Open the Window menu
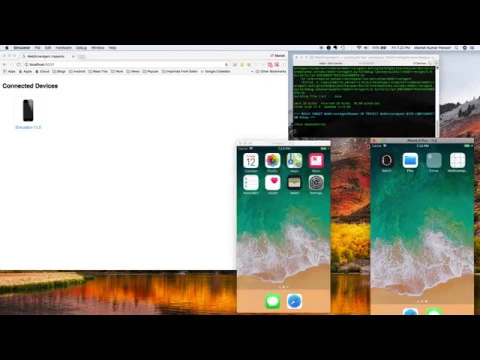Viewport: 480px width, 360px height. (x=98, y=48)
